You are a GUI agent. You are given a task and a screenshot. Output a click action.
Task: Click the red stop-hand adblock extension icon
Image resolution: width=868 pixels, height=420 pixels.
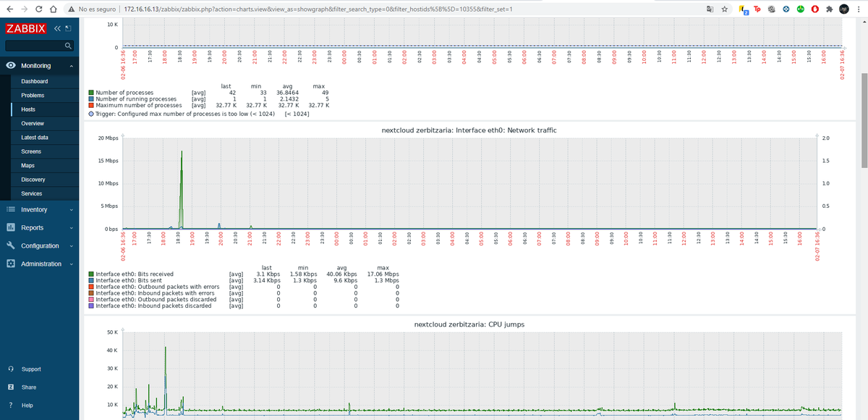(x=815, y=9)
